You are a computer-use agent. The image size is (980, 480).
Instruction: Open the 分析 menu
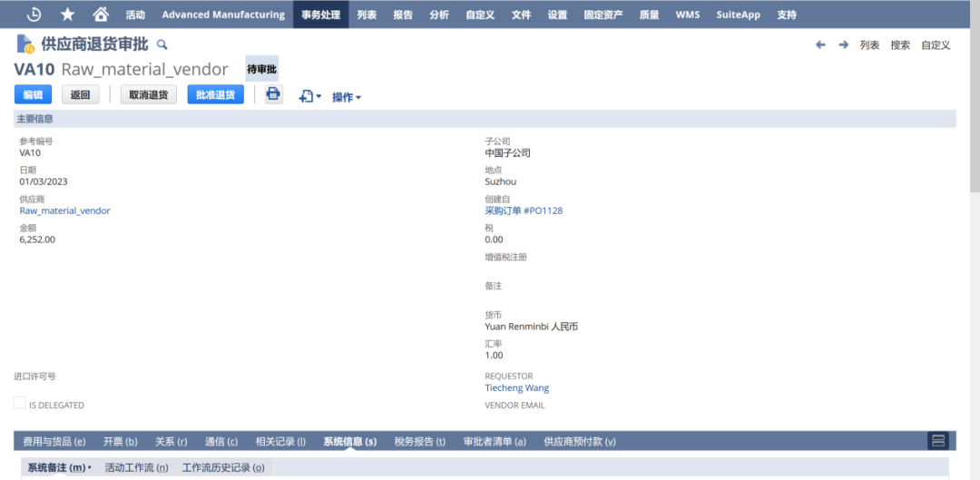coord(439,15)
